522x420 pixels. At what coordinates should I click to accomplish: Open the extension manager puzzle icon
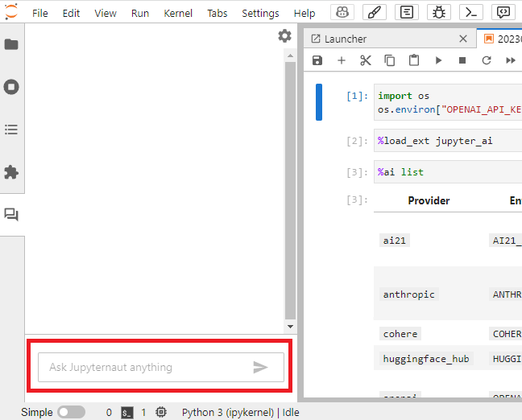pos(11,172)
